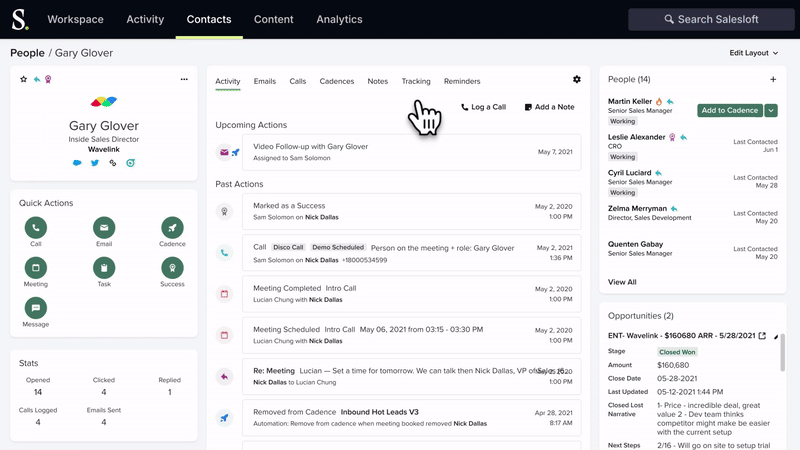Click the Salesloft logo icon

pyautogui.click(x=20, y=19)
